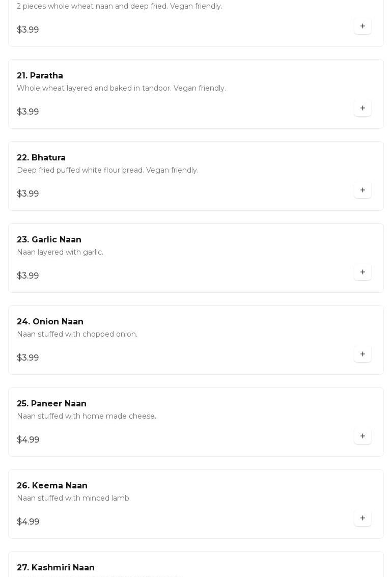Click 'Naan stuffed with home made cheese' text
The width and height of the screenshot is (392, 577).
pos(87,416)
